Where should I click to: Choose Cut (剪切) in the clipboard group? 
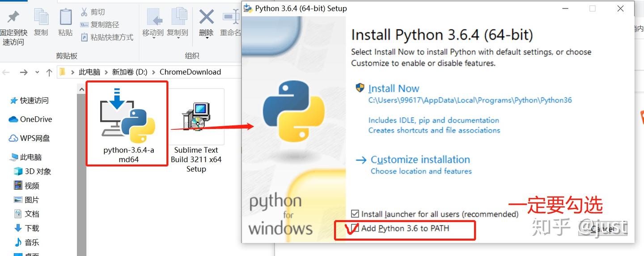[x=93, y=12]
